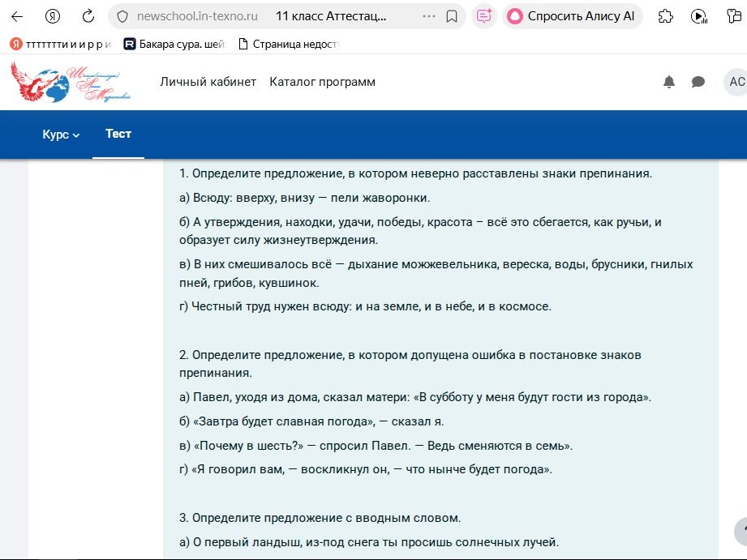The image size is (747, 560).
Task: Click answer в) В них смешивалось всё
Action: tap(436, 273)
